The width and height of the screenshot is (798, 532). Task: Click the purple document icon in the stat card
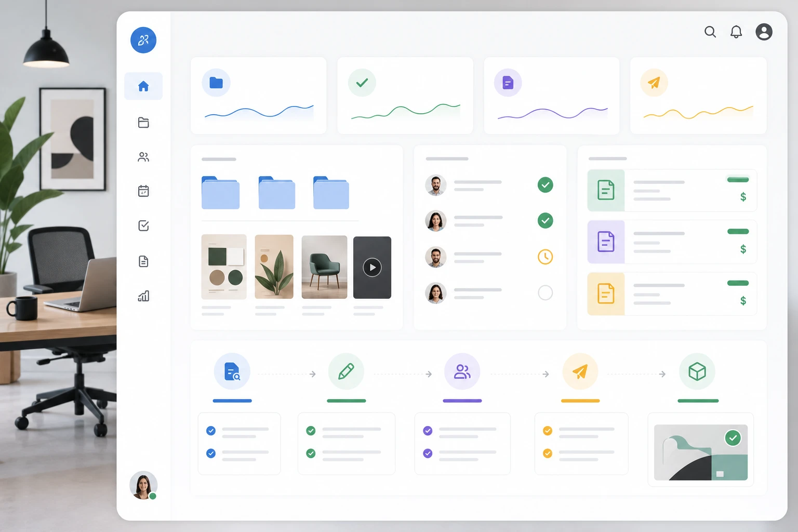pyautogui.click(x=508, y=83)
